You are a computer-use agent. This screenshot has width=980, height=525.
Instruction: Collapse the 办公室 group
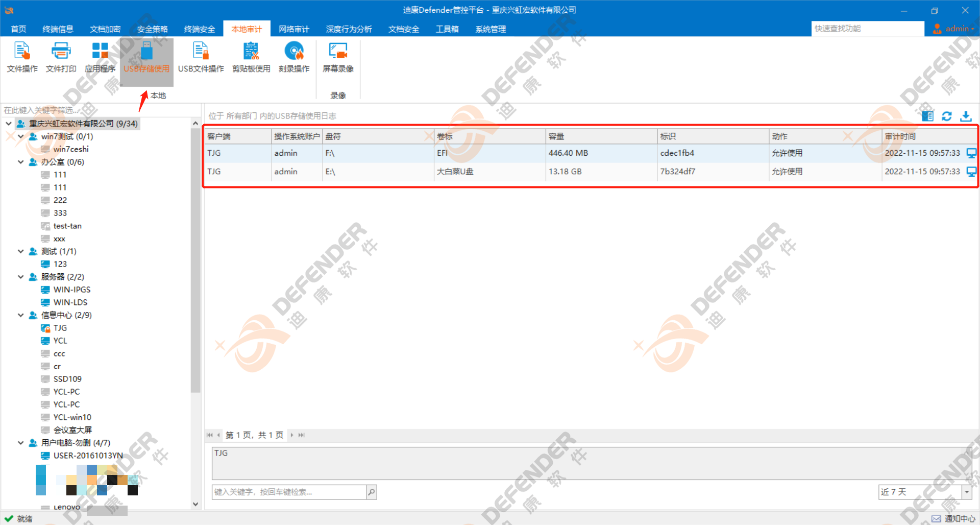(x=21, y=162)
